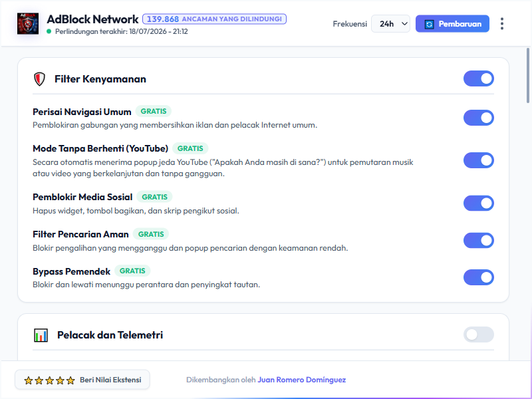Click the Perlindungan terakhir timestamp text
This screenshot has height=399, width=532.
click(x=122, y=31)
